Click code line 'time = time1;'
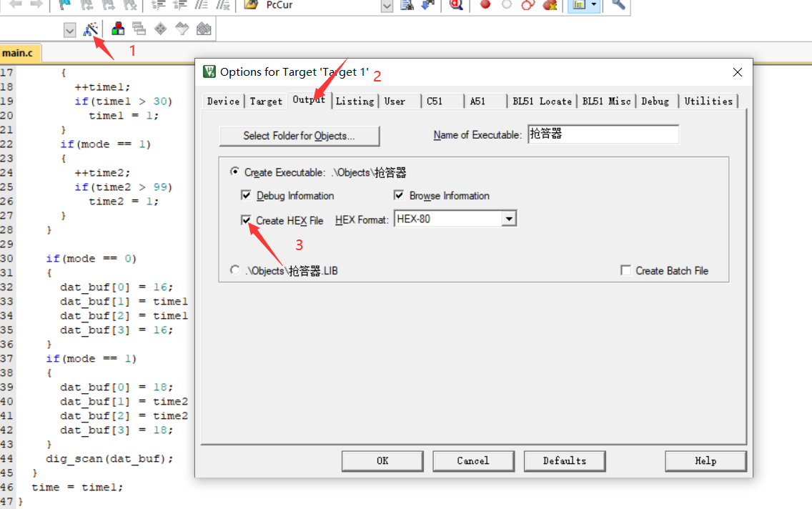Screen dimensions: 812x509 point(77,487)
